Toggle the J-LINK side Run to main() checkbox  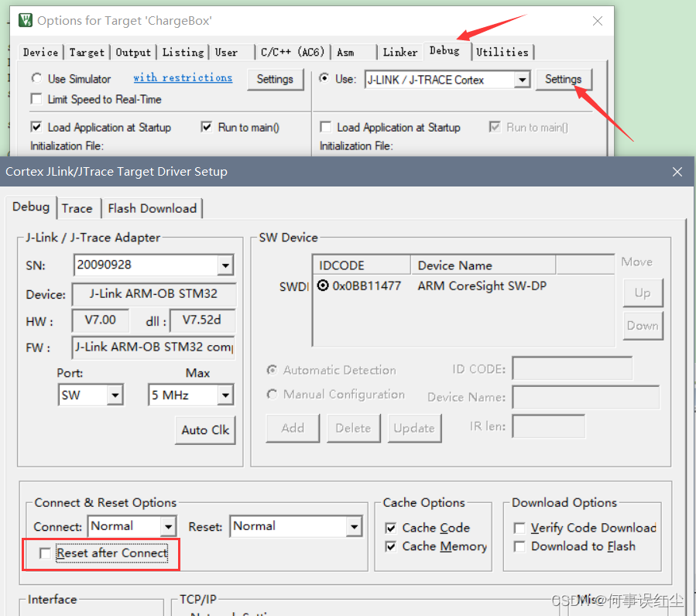(495, 127)
